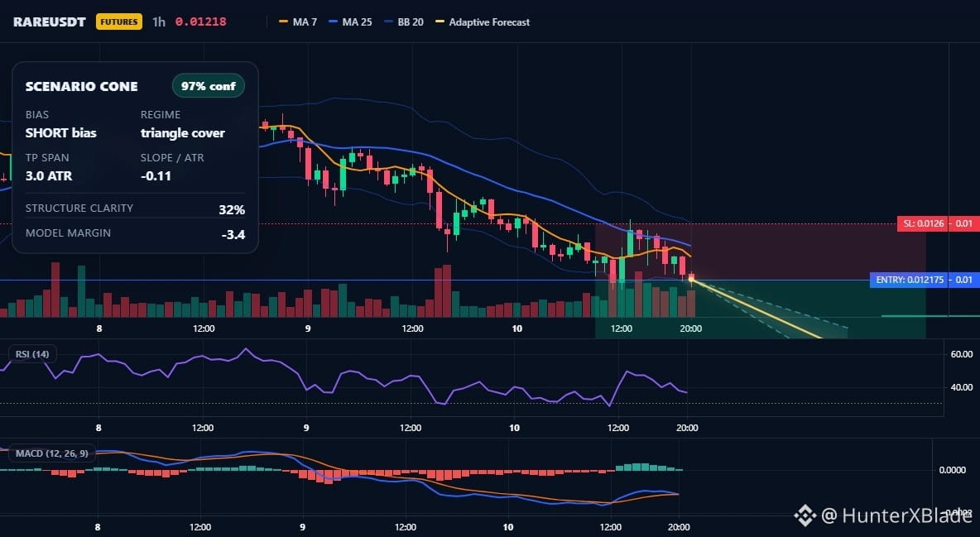Viewport: 980px width, 537px height.
Task: Click the yellow adaptive forecast line
Action: coord(757,309)
